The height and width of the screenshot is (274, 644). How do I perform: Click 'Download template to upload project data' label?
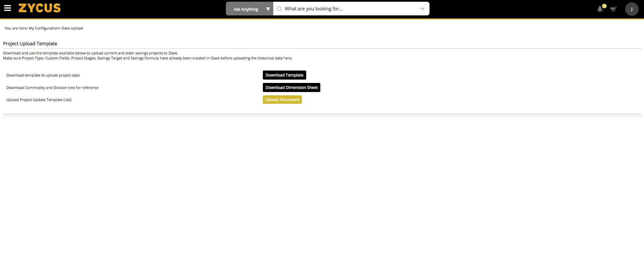coord(43,75)
